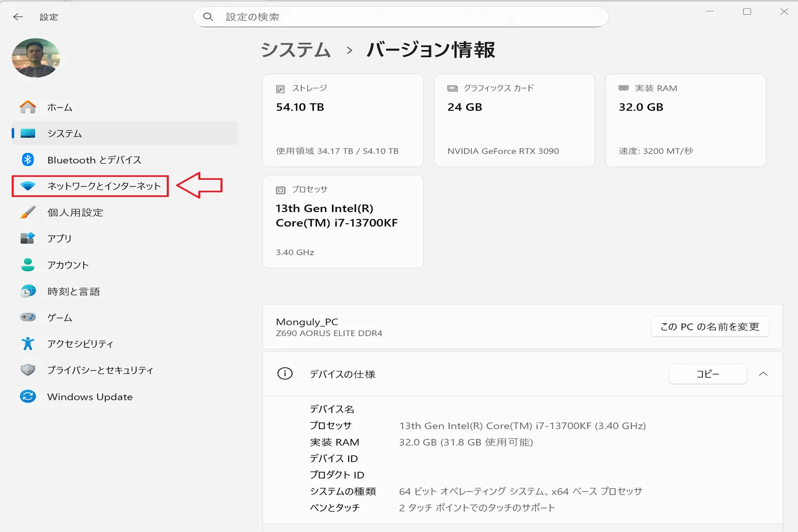Click the コピー button for device specs
This screenshot has width=798, height=532.
[708, 374]
